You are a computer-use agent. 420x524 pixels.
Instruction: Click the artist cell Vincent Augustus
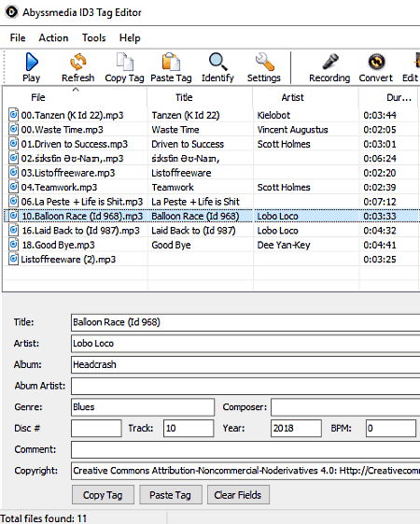[292, 129]
